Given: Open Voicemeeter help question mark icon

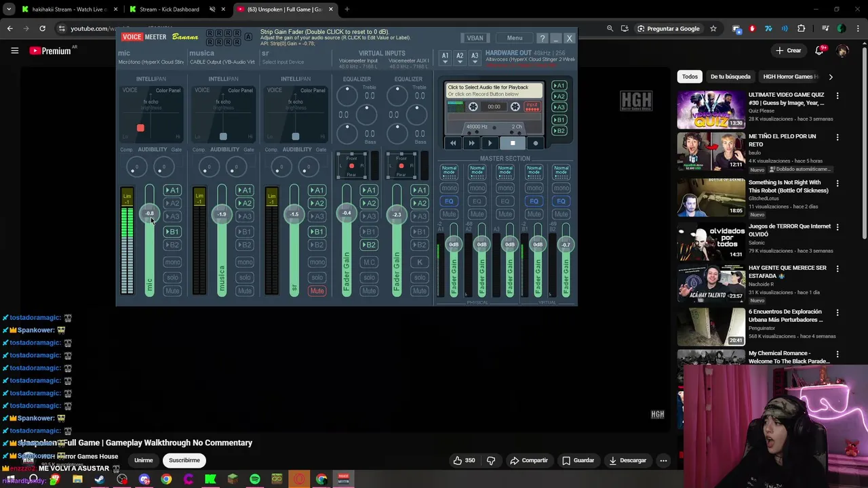Looking at the screenshot, I should [x=542, y=38].
